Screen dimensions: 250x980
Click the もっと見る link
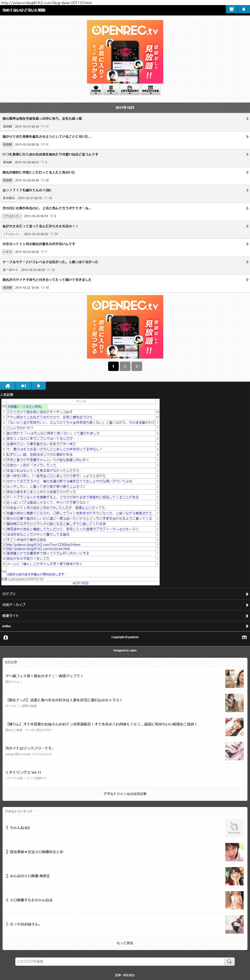pos(125,943)
